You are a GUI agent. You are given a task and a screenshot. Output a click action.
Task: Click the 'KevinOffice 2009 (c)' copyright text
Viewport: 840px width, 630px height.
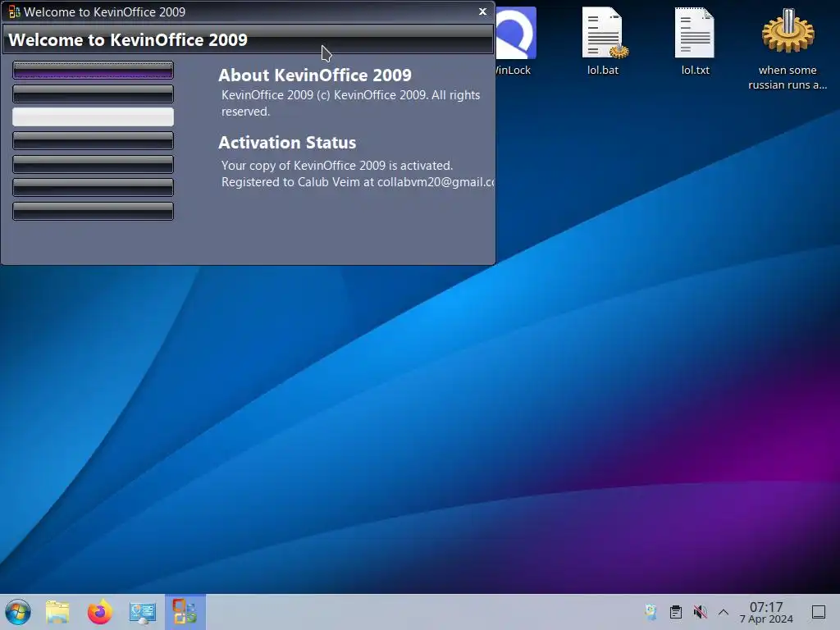pos(351,103)
